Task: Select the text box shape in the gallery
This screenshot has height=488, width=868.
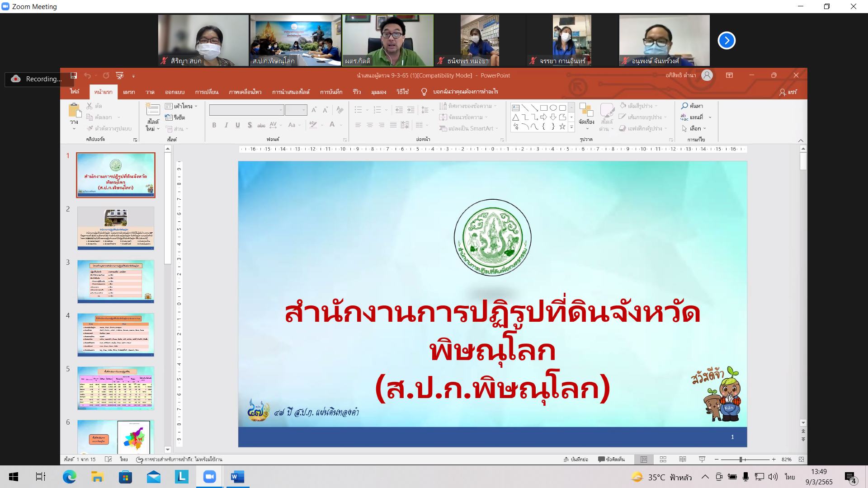Action: click(515, 108)
